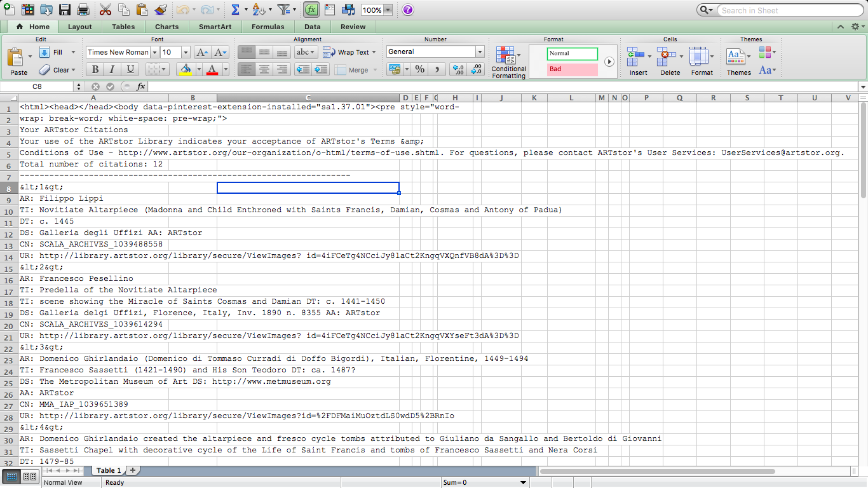Undo the last action
This screenshot has width=868, height=488.
[x=182, y=10]
